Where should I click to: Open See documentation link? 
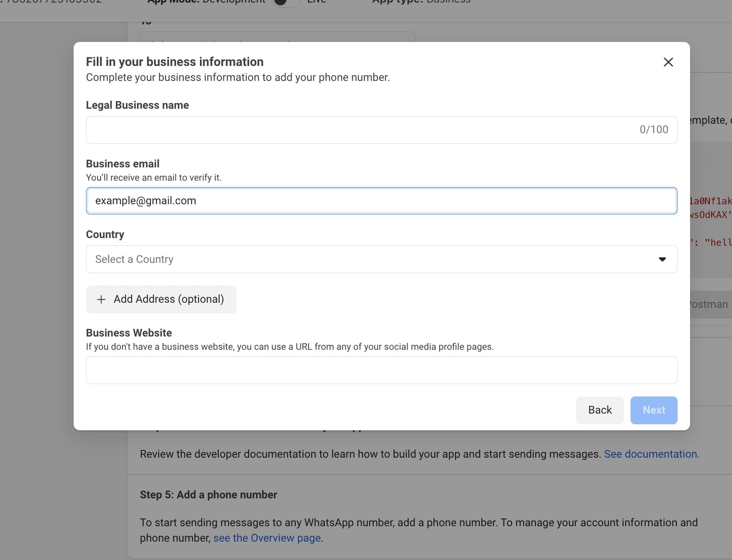pyautogui.click(x=652, y=454)
